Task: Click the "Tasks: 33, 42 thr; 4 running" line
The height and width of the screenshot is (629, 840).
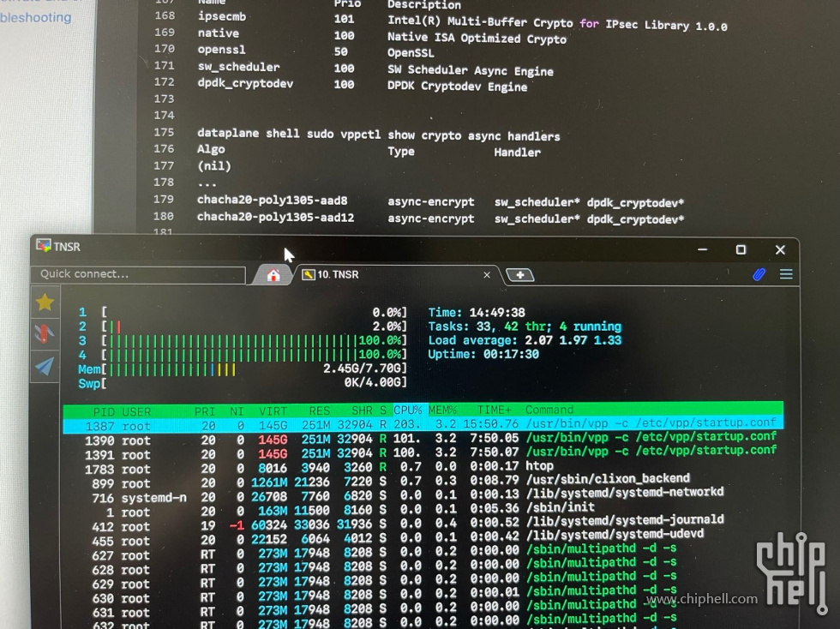Action: pos(525,326)
